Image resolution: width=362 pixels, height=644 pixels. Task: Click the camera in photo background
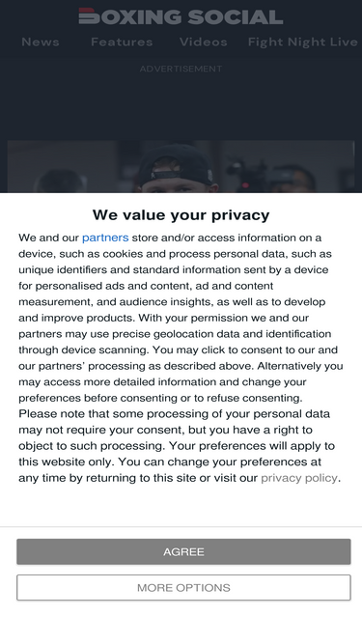tap(246, 175)
